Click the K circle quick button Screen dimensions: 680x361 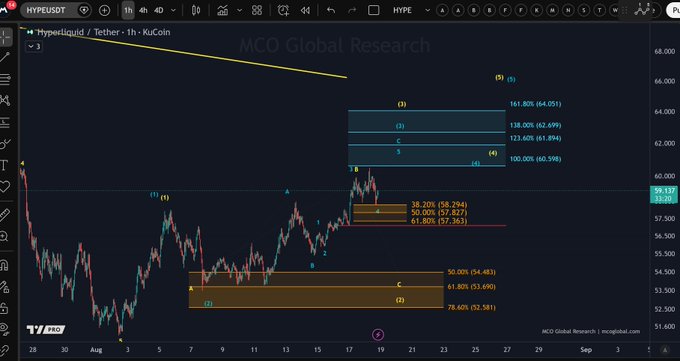click(536, 10)
